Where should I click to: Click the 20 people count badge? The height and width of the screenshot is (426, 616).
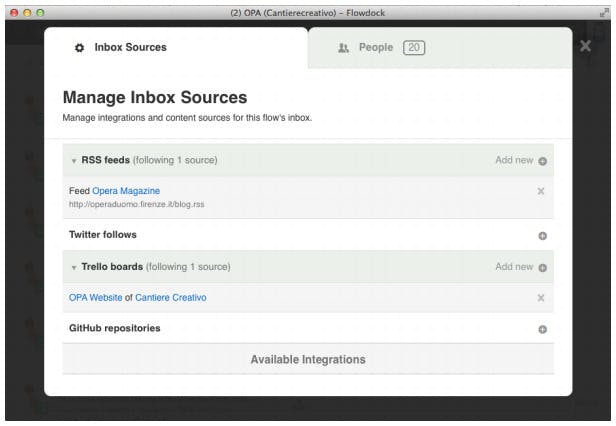414,48
